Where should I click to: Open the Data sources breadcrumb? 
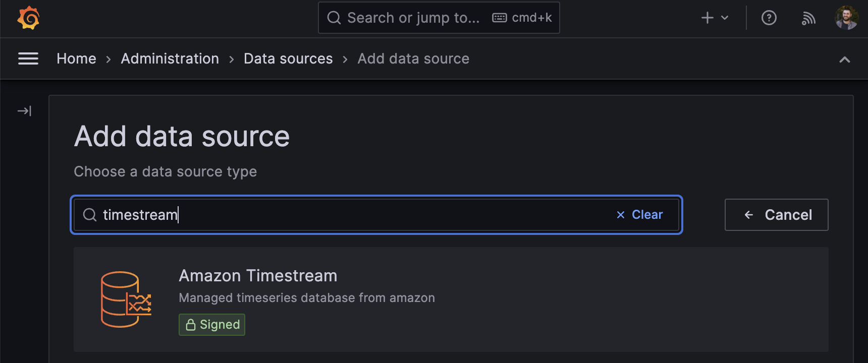click(288, 58)
